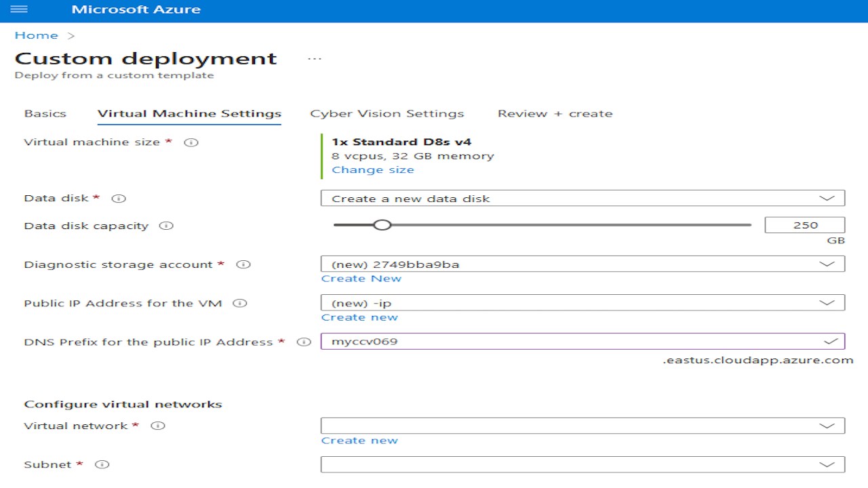Open the Azure portal hamburger menu

(19, 10)
